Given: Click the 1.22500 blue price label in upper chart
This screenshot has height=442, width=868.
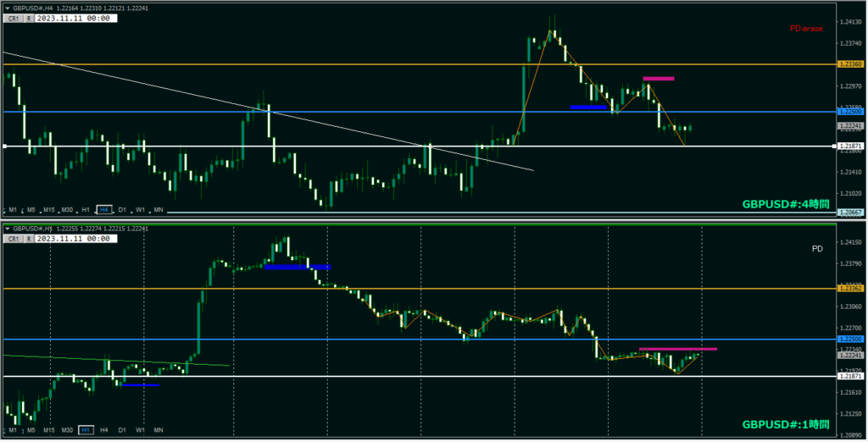Looking at the screenshot, I should [851, 112].
